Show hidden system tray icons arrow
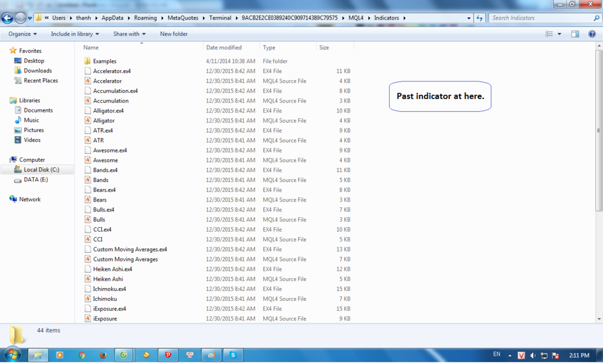This screenshot has height=364, width=603. (510, 356)
